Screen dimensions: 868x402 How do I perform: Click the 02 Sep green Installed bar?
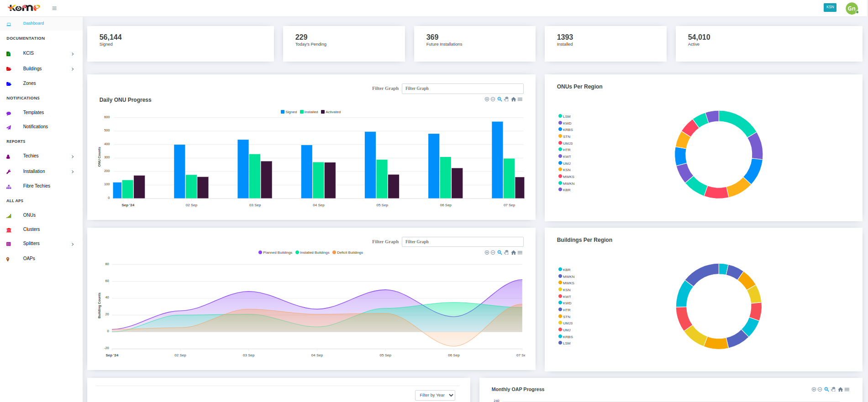(x=191, y=187)
